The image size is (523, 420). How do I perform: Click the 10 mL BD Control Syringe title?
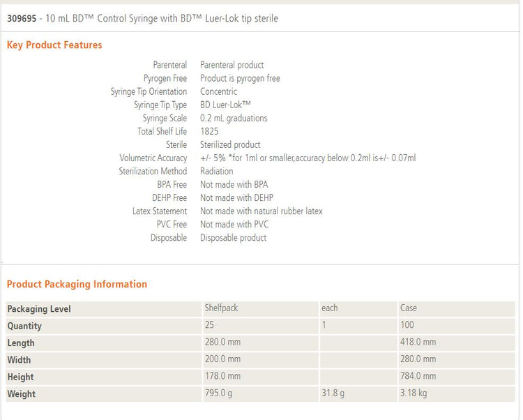(x=162, y=18)
